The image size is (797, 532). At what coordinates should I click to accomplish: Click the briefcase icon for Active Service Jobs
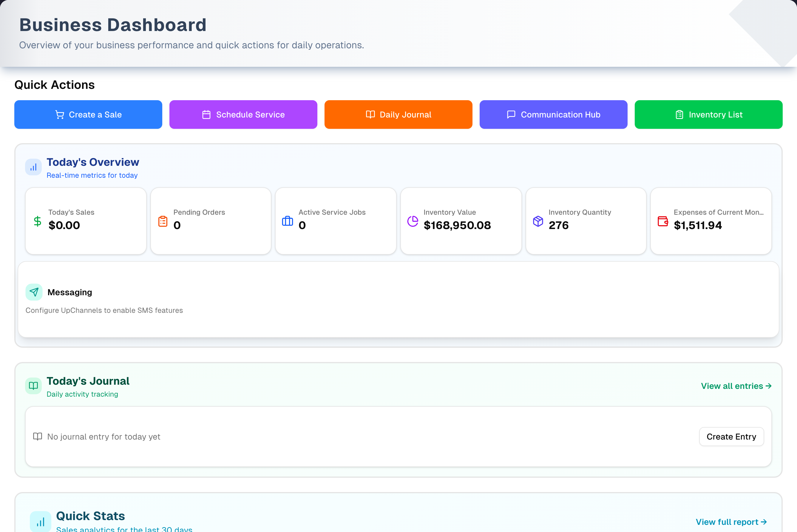[x=287, y=221]
